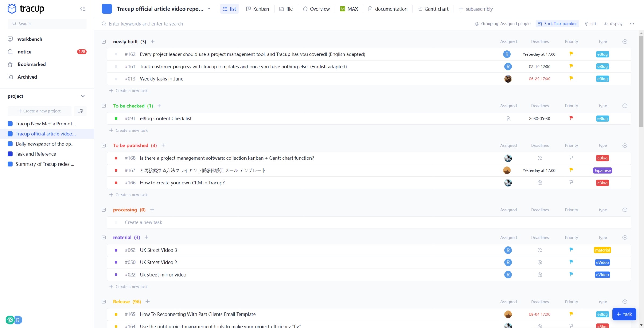Switch to the Overview tab

(x=316, y=9)
